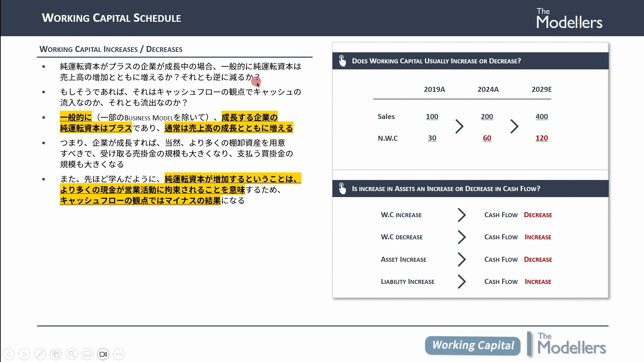The image size is (644, 362).
Task: Click the chevron between 2024A and 2029E values
Action: click(514, 126)
